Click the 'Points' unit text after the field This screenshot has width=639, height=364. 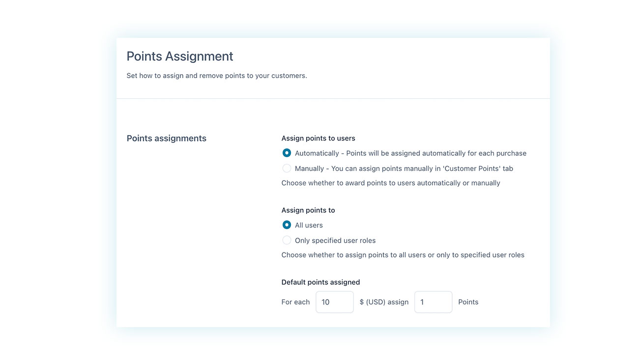pos(468,302)
